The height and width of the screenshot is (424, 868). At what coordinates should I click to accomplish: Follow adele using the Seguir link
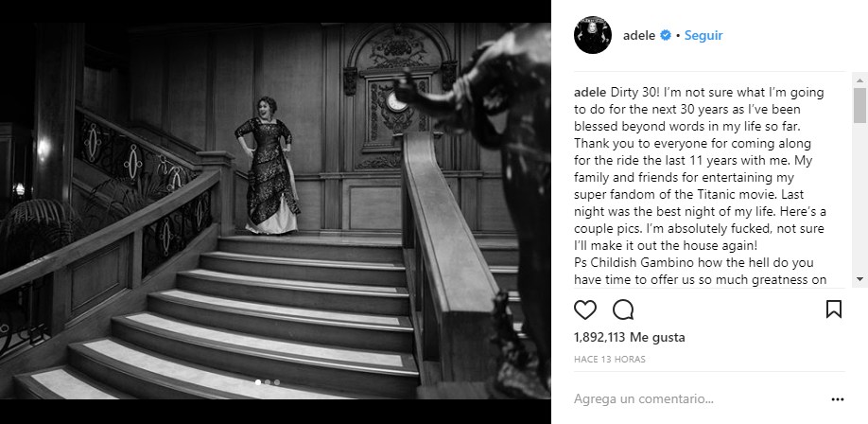pyautogui.click(x=703, y=35)
